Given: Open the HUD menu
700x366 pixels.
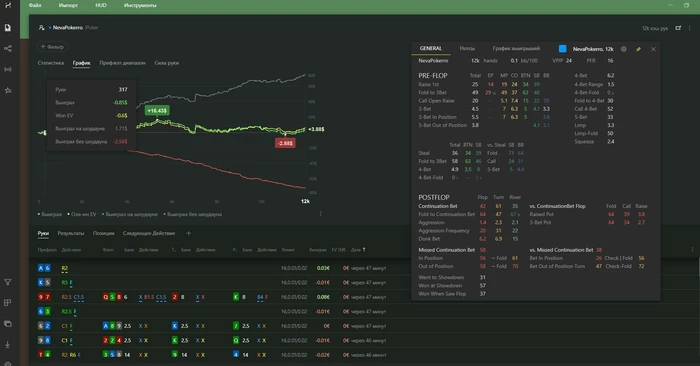Looking at the screenshot, I should click(101, 5).
